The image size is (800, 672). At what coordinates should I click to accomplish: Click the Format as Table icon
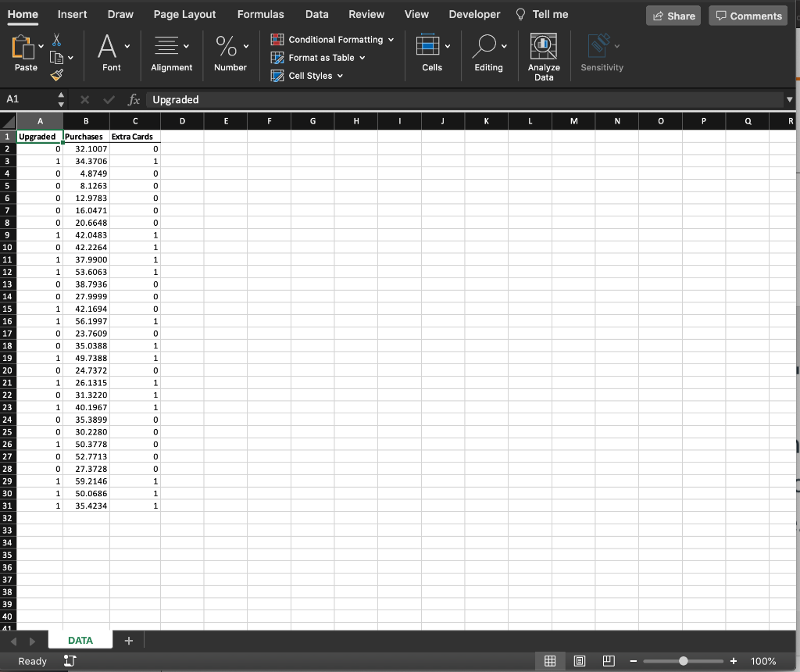tap(277, 57)
